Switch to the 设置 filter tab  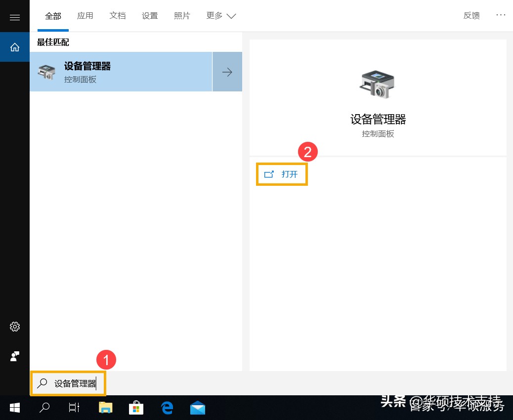[x=150, y=16]
